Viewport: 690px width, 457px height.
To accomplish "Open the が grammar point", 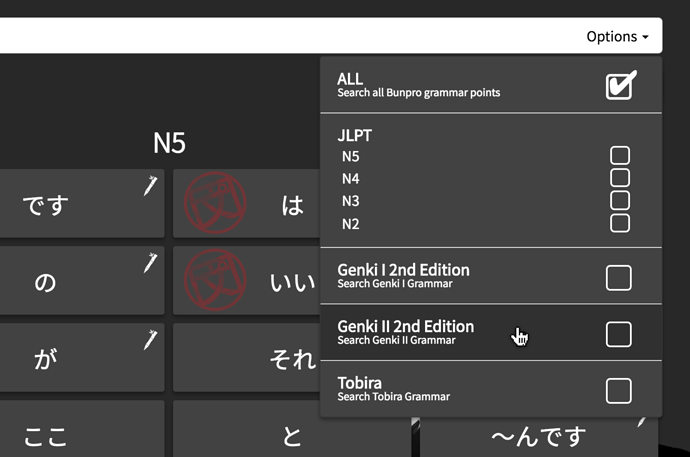I will [82, 357].
